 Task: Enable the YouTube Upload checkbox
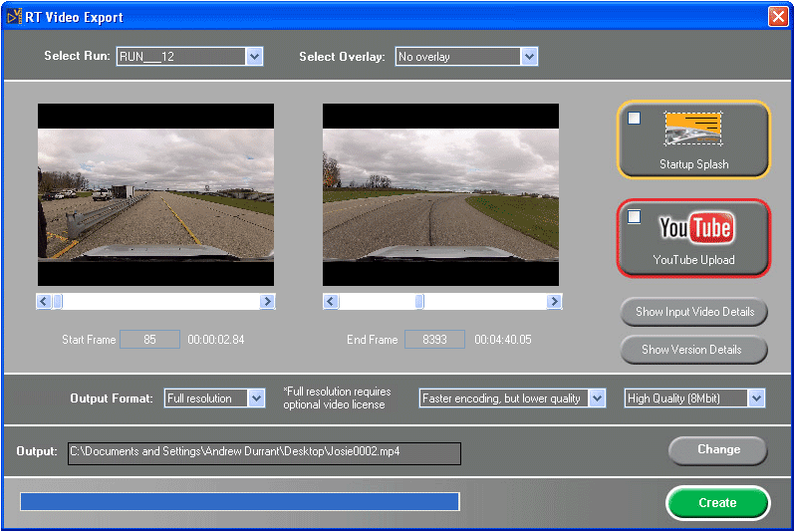[635, 216]
